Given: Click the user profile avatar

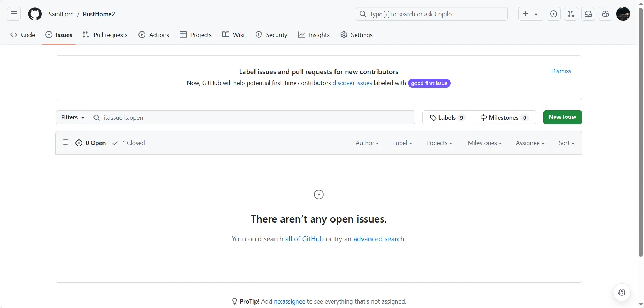Looking at the screenshot, I should pyautogui.click(x=623, y=14).
